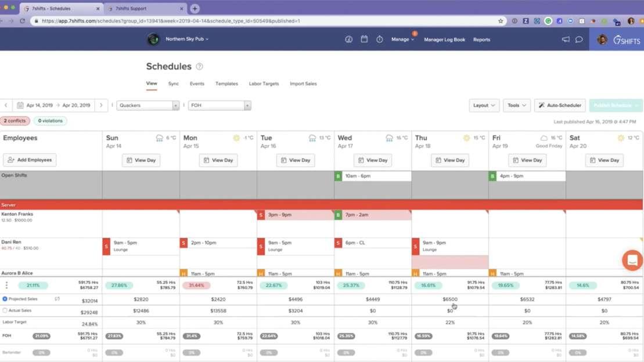Open the Manage dropdown menu
Image resolution: width=644 pixels, height=362 pixels.
click(x=401, y=39)
